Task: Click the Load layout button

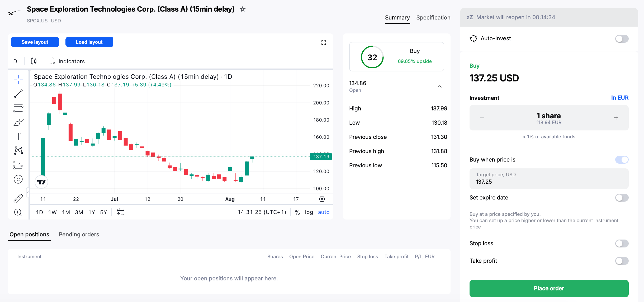Action: point(89,42)
